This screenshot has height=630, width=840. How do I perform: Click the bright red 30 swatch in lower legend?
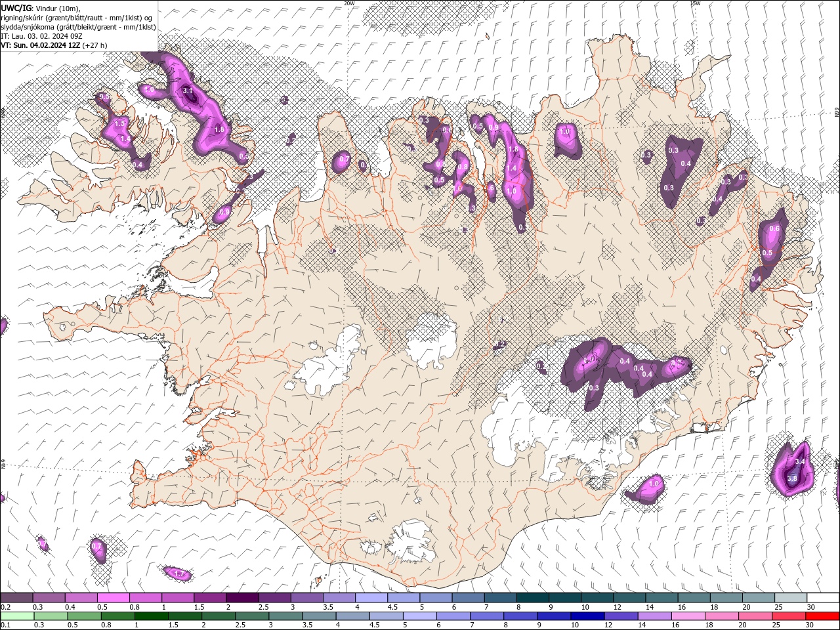(x=822, y=616)
